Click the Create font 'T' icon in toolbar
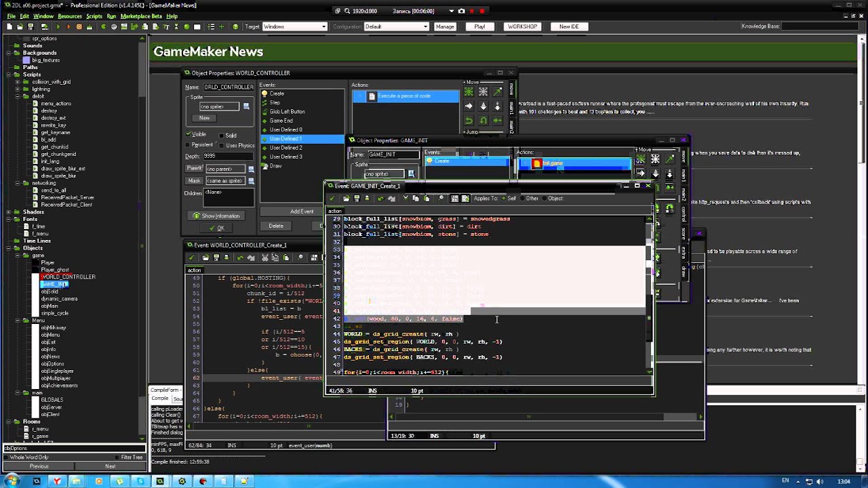The height and width of the screenshot is (488, 868). pyautogui.click(x=166, y=26)
